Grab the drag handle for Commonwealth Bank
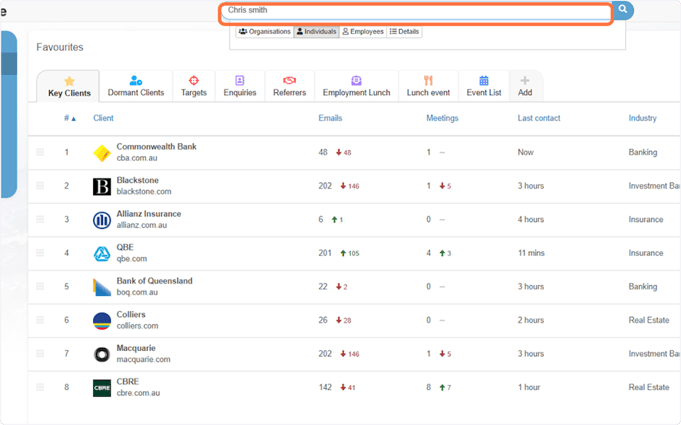681x425 pixels. pyautogui.click(x=40, y=152)
